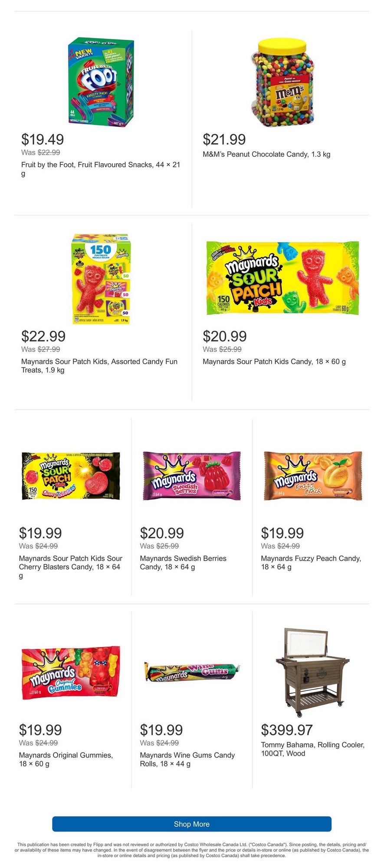384x868 pixels.
Task: Open Maynards Wine Gums Candy Rolls title
Action: 187,759
